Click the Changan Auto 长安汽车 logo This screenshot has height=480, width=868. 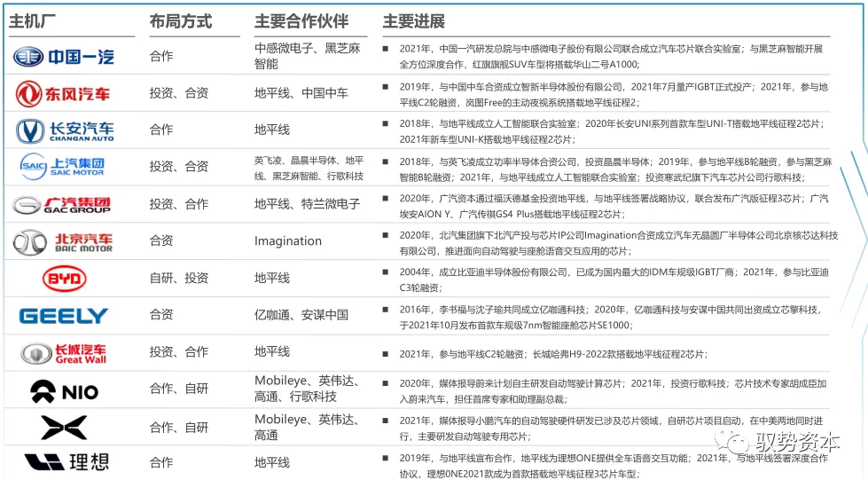click(x=65, y=130)
